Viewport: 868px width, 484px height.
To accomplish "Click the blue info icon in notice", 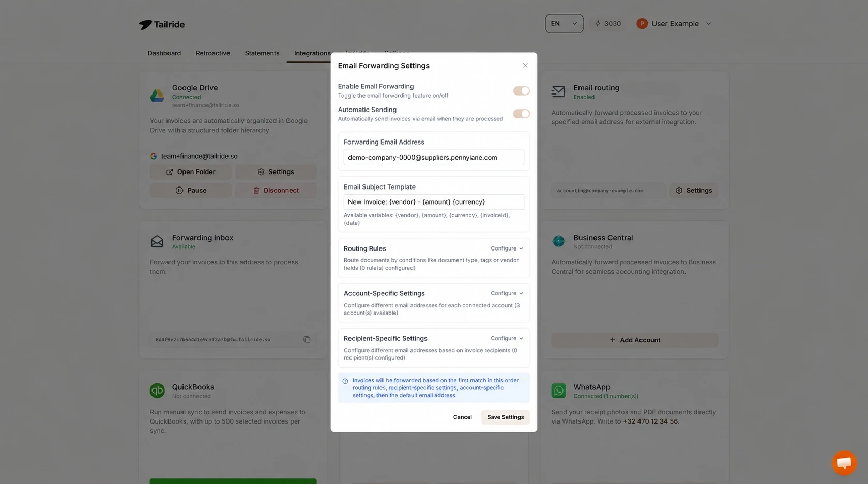I will point(345,381).
